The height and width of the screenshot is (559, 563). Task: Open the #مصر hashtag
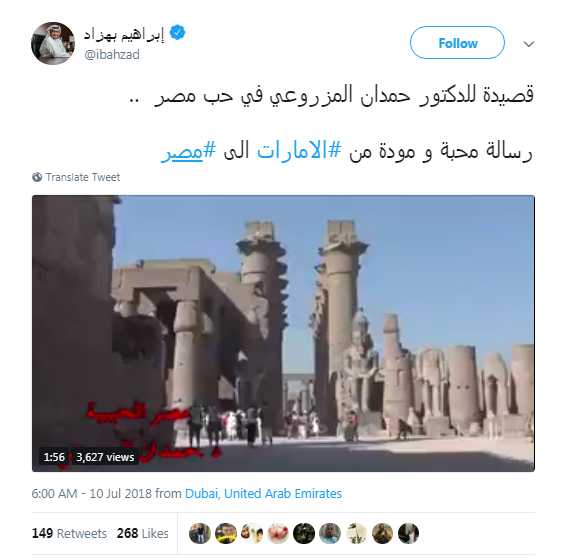coord(189,151)
